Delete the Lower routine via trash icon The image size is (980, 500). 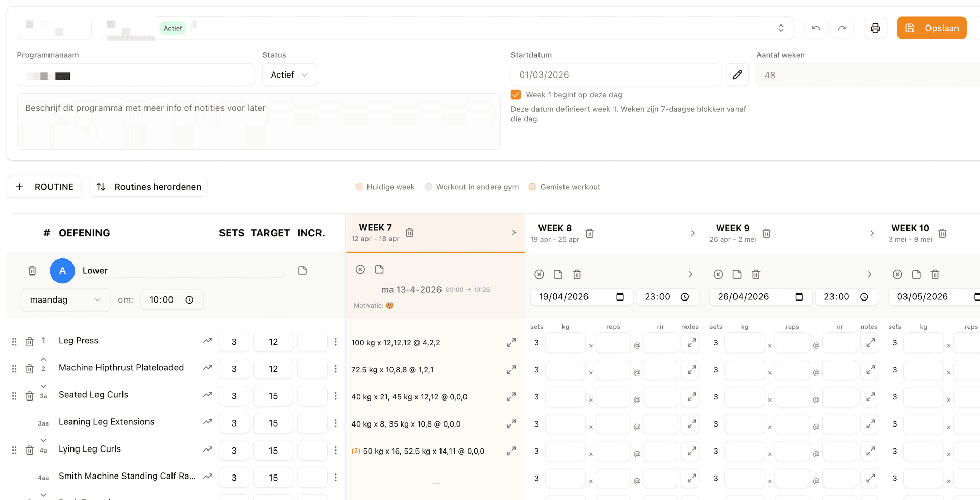32,271
